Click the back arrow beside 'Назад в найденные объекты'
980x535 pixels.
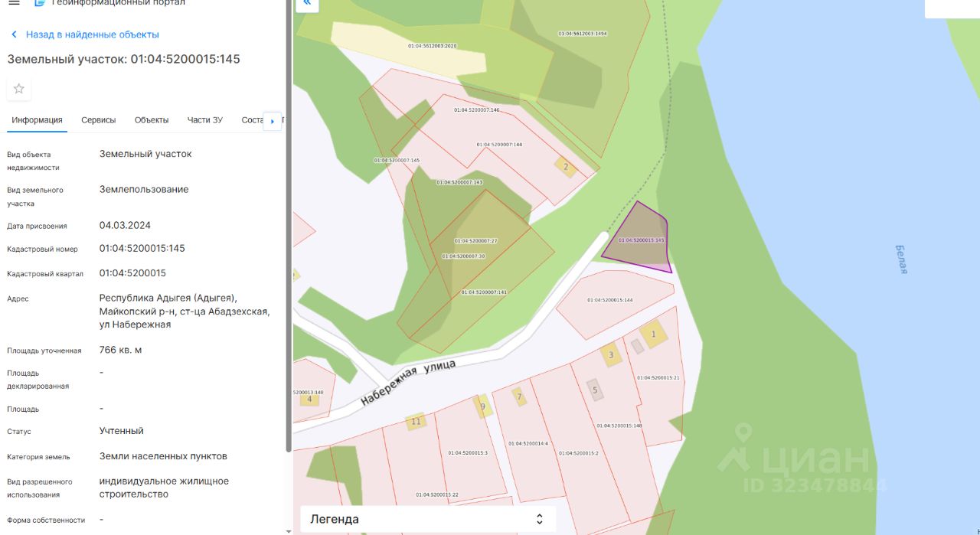click(x=14, y=34)
